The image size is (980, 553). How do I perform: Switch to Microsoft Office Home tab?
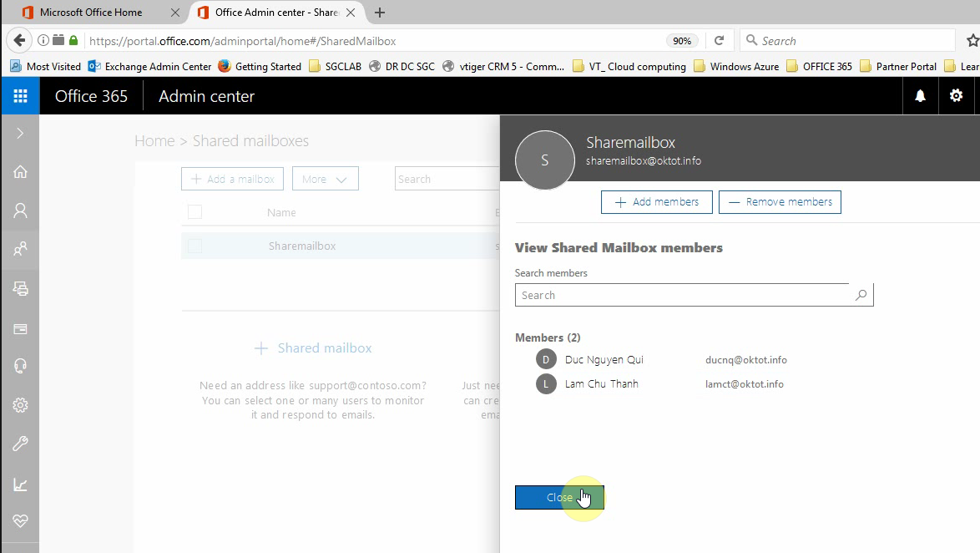[91, 13]
